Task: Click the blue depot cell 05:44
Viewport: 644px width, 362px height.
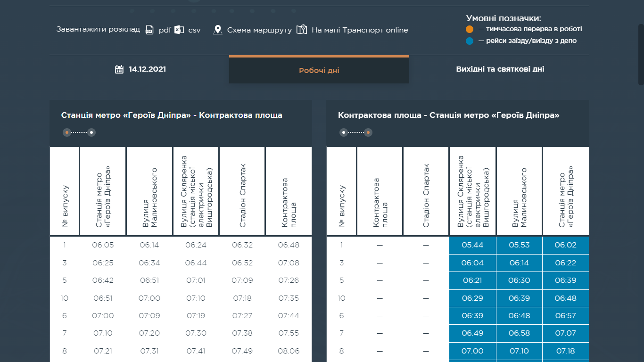Action: 472,245
